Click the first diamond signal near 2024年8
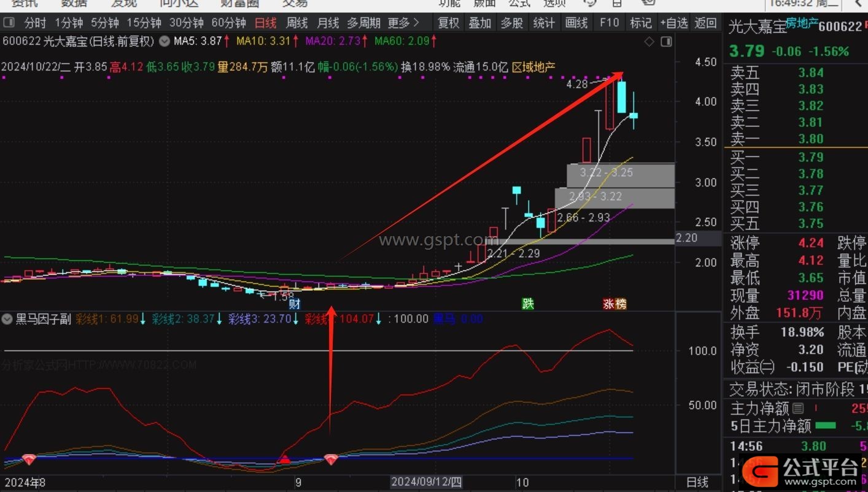Image resolution: width=868 pixels, height=492 pixels. [x=29, y=459]
